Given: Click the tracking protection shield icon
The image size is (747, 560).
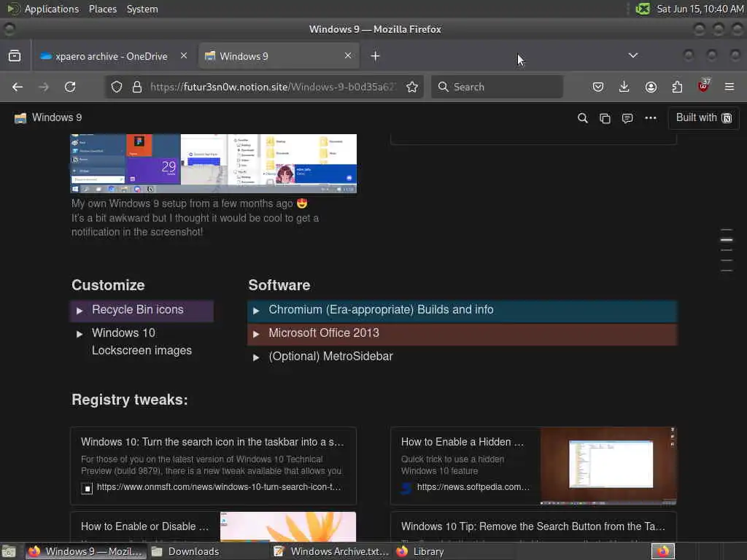Looking at the screenshot, I should (x=117, y=87).
